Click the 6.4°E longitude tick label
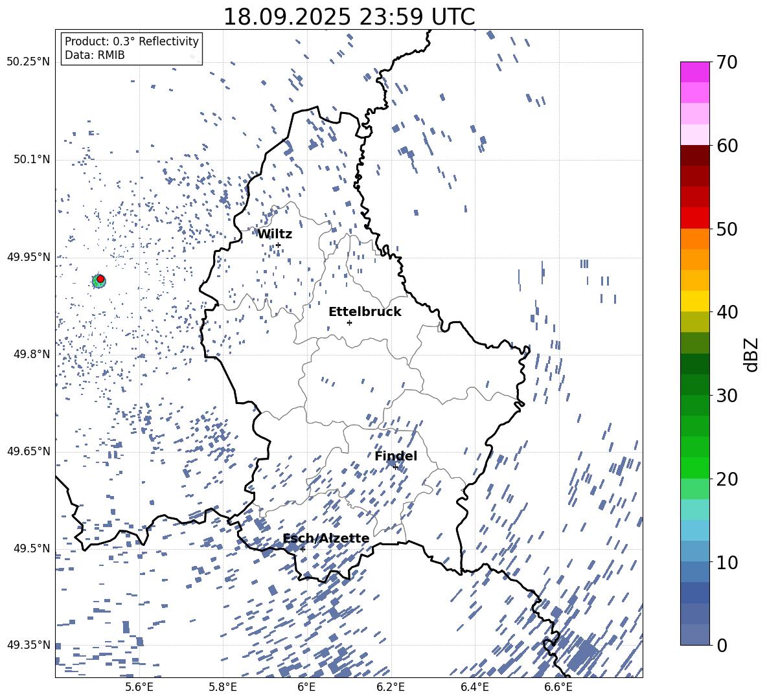The width and height of the screenshot is (767, 700). coord(475,687)
